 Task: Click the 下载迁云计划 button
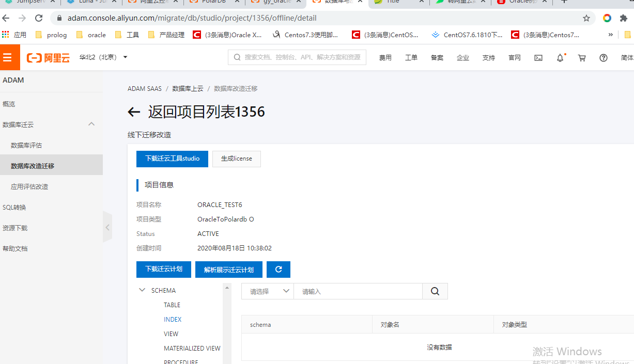pos(163,270)
